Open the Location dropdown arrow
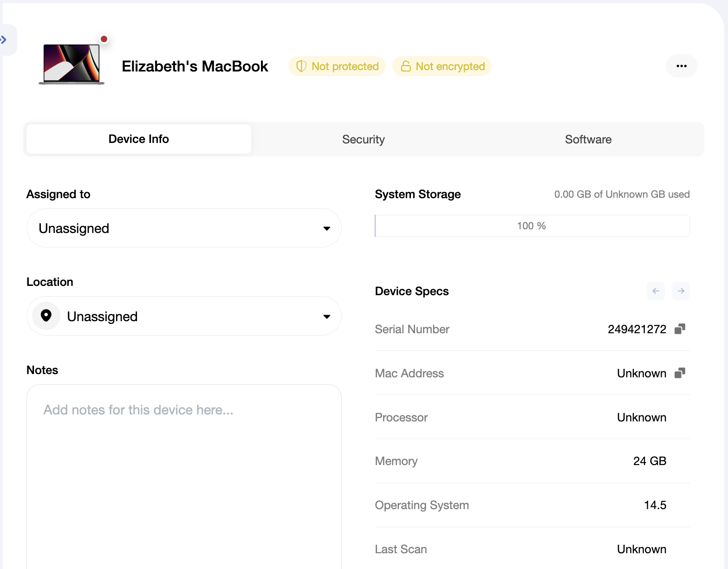Screen dimensions: 728x569 (327, 317)
